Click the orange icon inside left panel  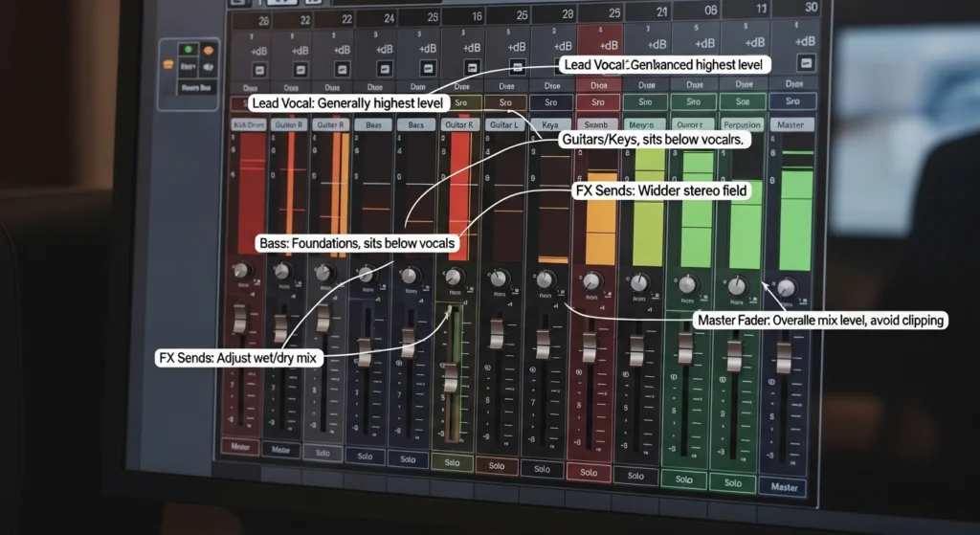point(208,50)
